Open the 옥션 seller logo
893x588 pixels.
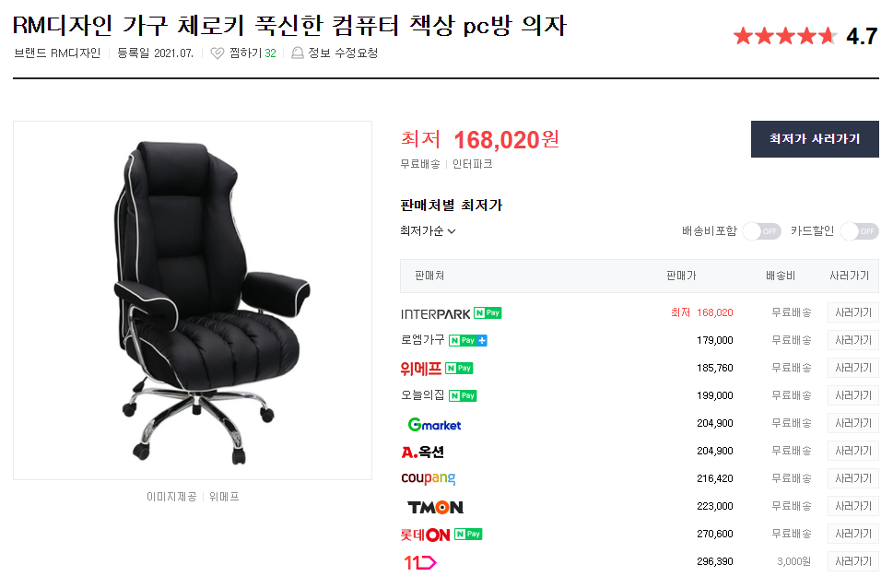(x=423, y=452)
